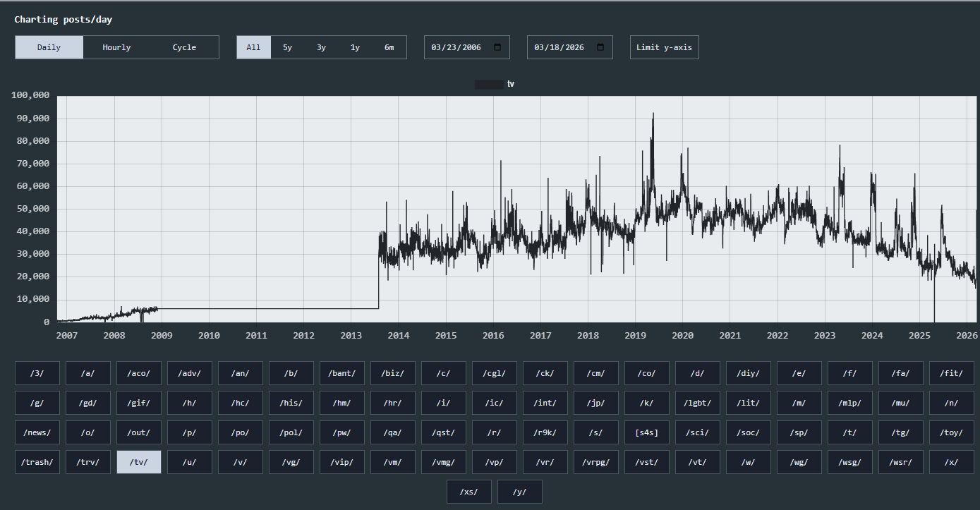Select the All time range
The height and width of the screenshot is (510, 980).
click(x=254, y=47)
